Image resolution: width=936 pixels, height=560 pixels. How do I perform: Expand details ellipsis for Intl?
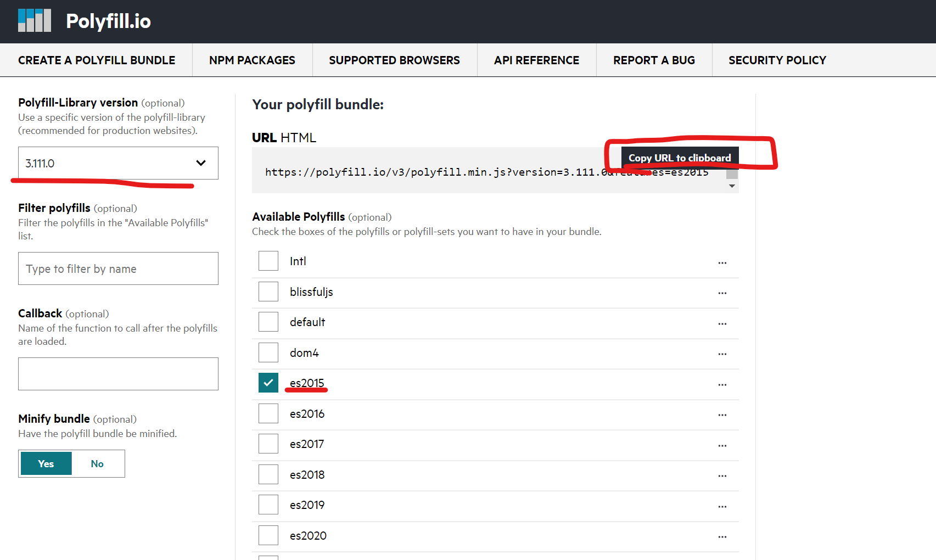722,262
